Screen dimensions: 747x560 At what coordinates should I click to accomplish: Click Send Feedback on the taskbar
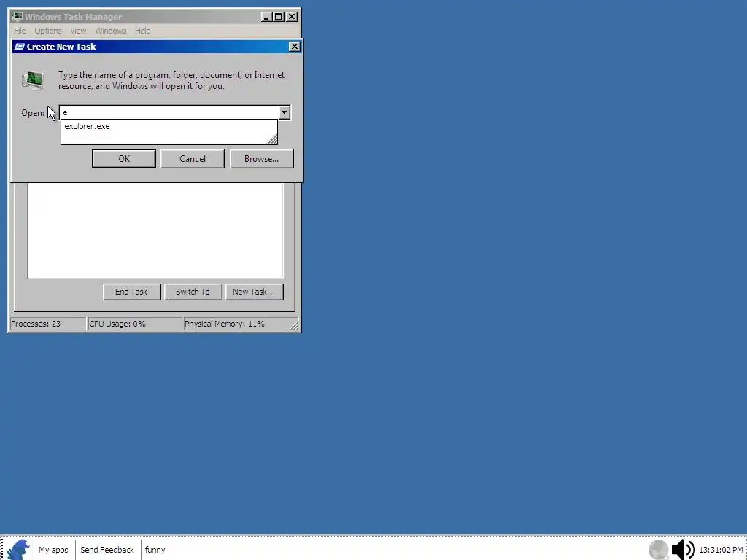point(107,550)
